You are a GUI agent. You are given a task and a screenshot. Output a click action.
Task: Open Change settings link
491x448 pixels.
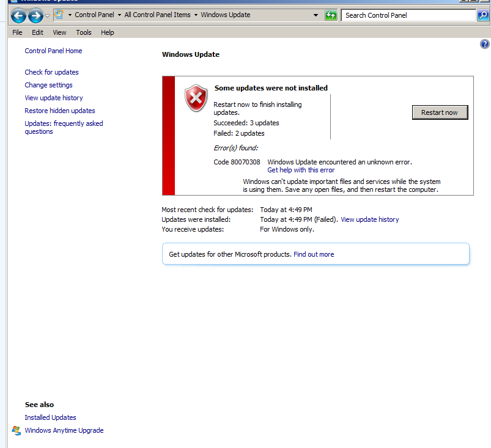(x=48, y=85)
